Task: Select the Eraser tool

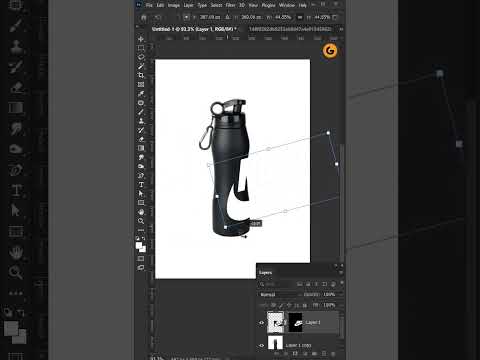Action: 141,139
